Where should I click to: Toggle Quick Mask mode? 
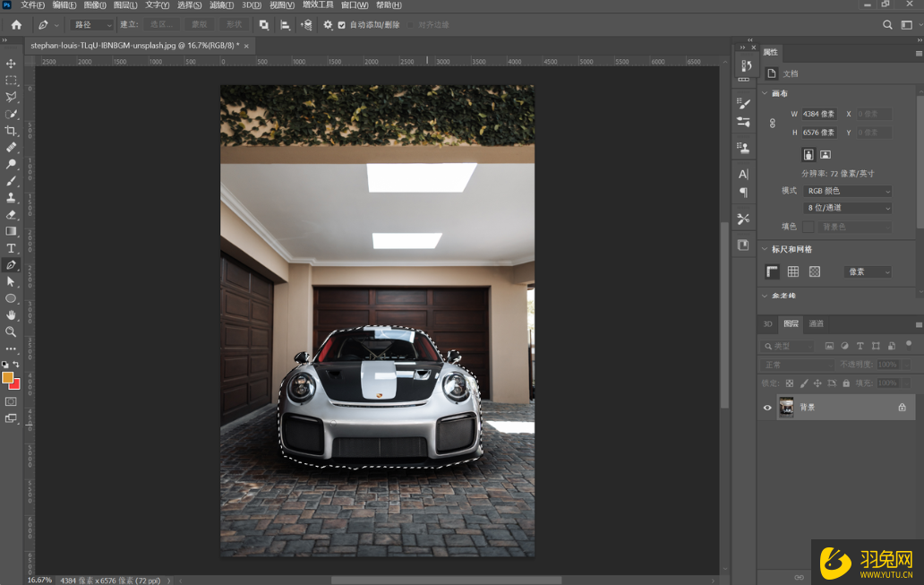pyautogui.click(x=11, y=401)
